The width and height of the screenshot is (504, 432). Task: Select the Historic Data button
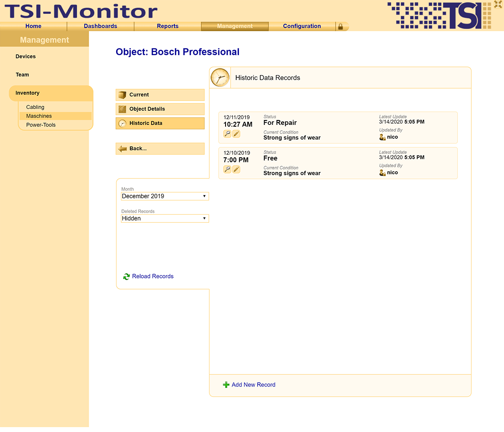160,123
